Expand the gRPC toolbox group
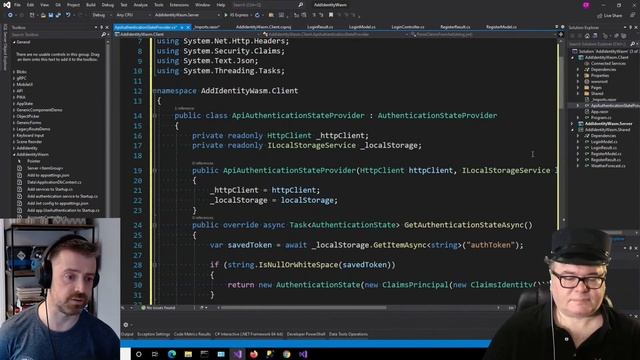 (14, 78)
